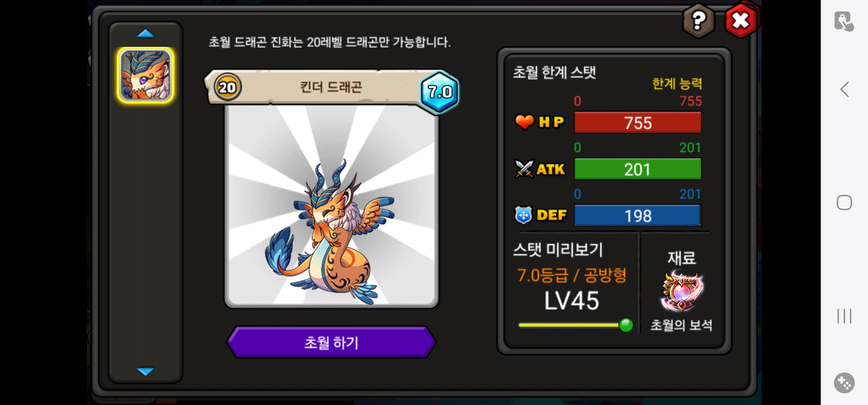Tap the red HP 755 stat bar
This screenshot has width=868, height=405.
(638, 123)
